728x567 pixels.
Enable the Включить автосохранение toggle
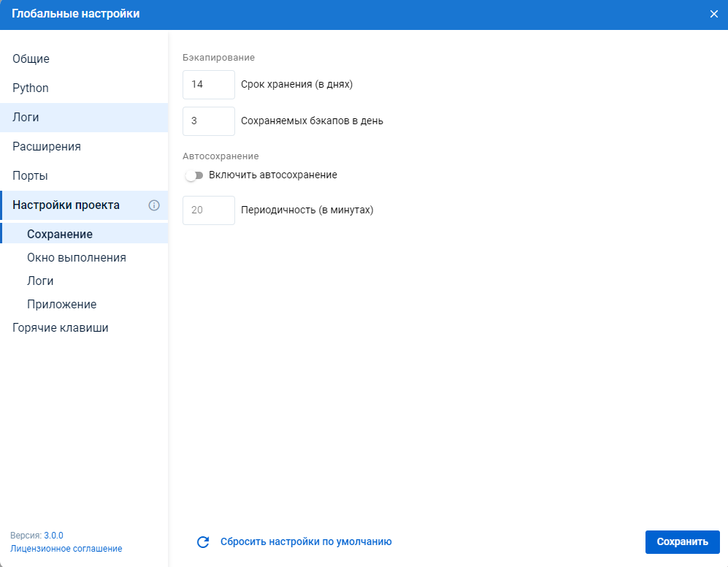tap(194, 175)
